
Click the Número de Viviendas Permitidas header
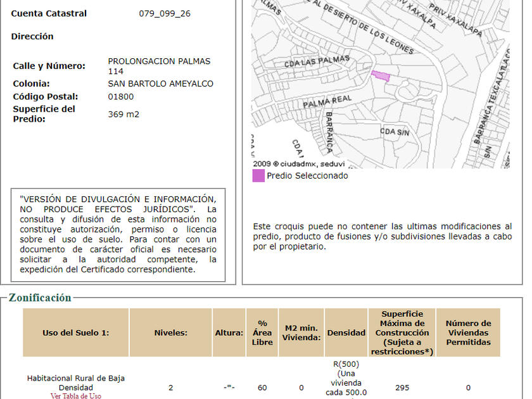[x=468, y=332]
